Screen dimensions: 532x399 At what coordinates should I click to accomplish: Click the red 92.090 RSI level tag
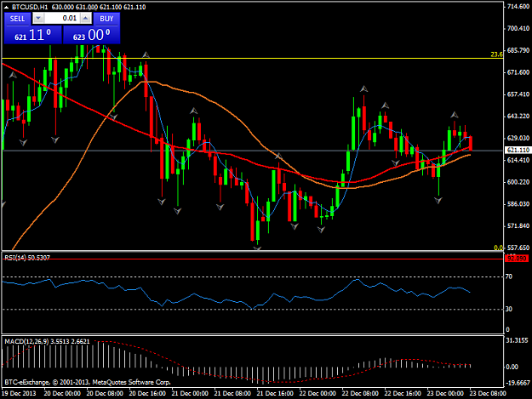click(517, 259)
